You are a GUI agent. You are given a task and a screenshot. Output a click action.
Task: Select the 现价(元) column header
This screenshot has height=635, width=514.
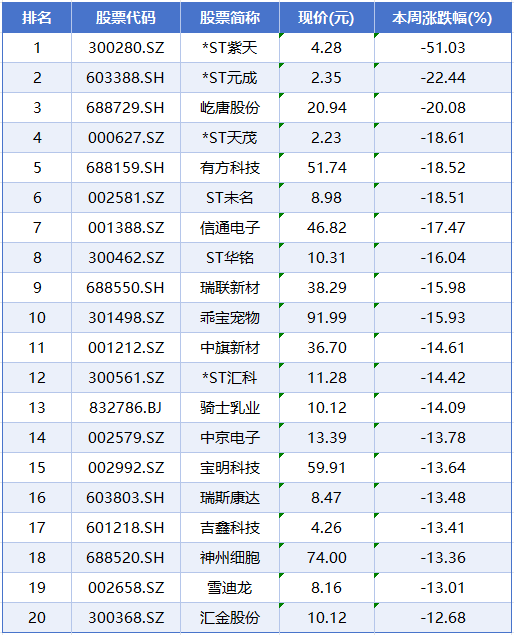point(326,17)
